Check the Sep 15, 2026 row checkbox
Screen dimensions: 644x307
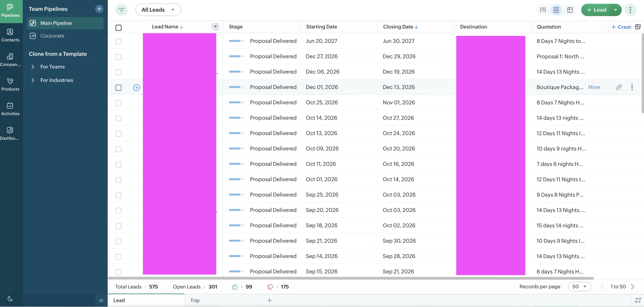[x=118, y=272]
